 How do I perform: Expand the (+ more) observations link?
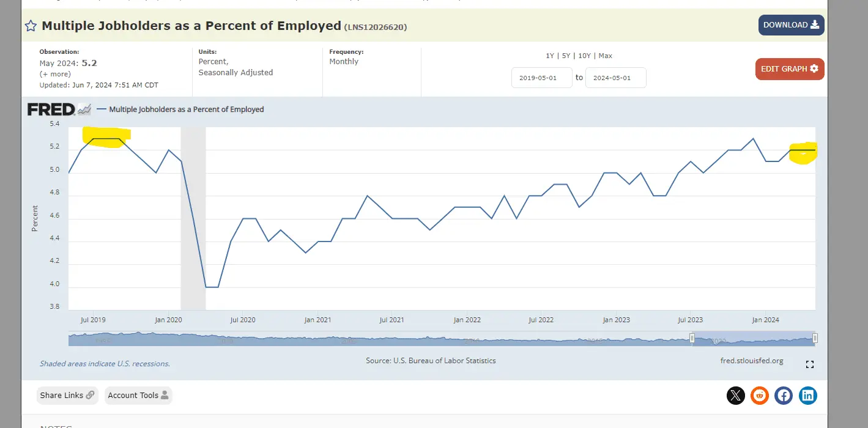click(x=55, y=74)
